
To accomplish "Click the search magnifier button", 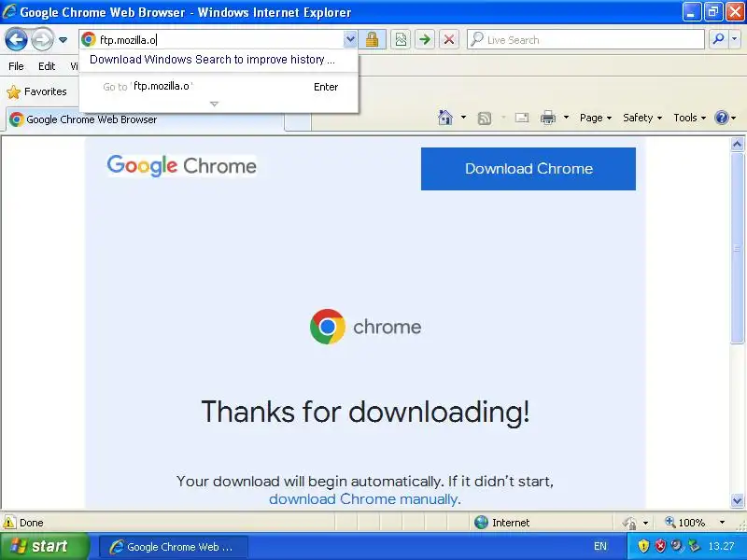I will tap(718, 39).
